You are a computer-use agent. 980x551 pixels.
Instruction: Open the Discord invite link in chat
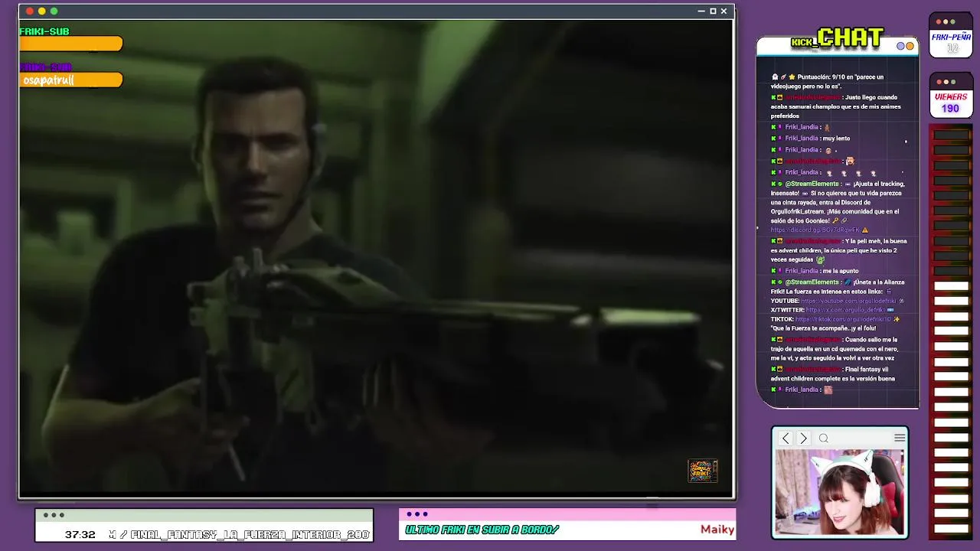815,230
